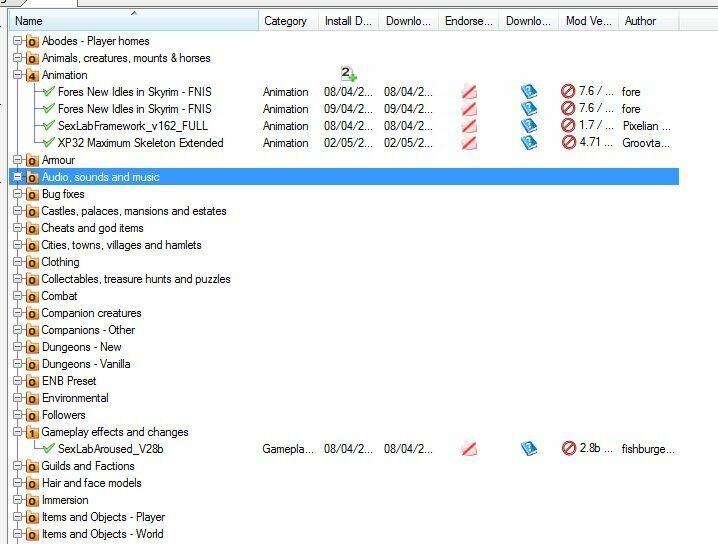The height and width of the screenshot is (544, 718).
Task: Select Animals, creatures, mounts & horses
Action: point(126,58)
